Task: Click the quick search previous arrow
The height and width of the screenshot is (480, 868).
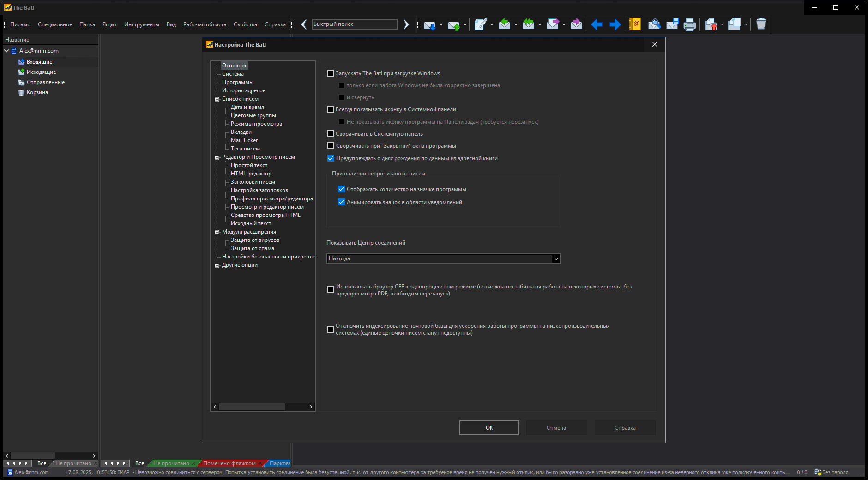Action: pyautogui.click(x=304, y=24)
